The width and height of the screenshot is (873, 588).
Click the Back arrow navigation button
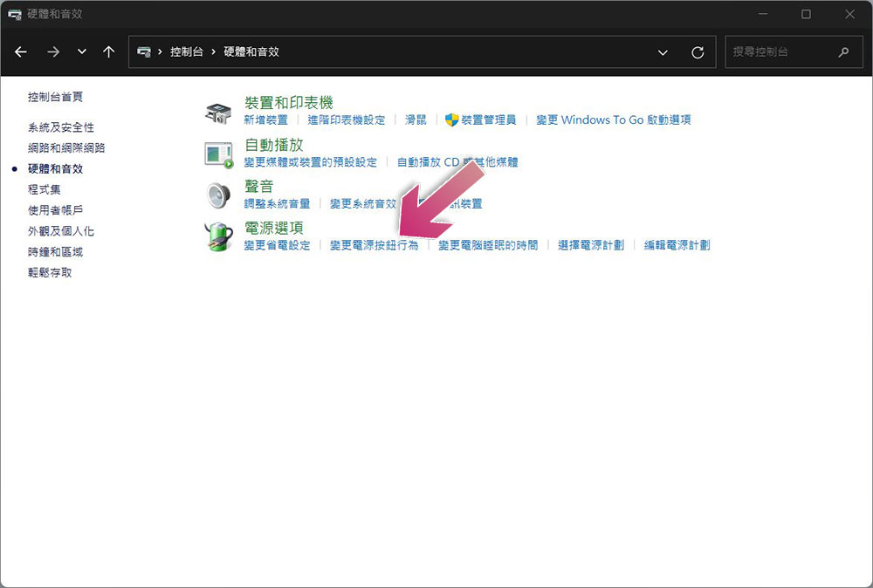(21, 51)
